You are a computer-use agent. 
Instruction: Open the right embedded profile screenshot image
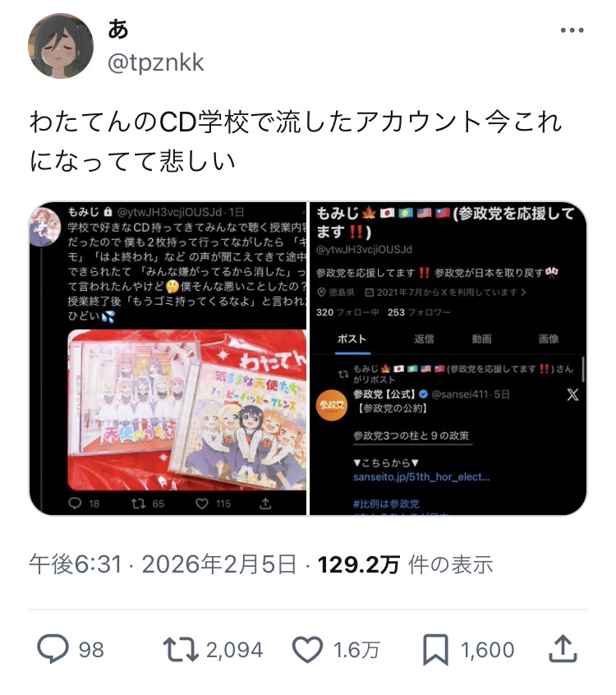coord(448,358)
